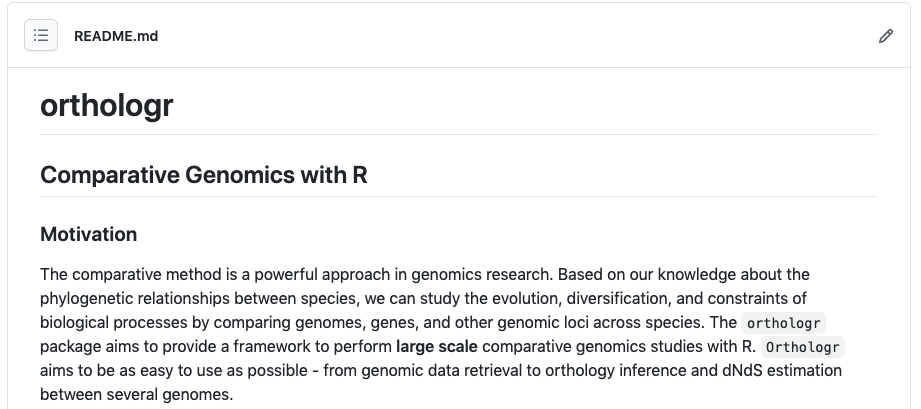This screenshot has width=921, height=409.
Task: Click the capitalized Orthologr inline code snippet
Action: [x=803, y=347]
